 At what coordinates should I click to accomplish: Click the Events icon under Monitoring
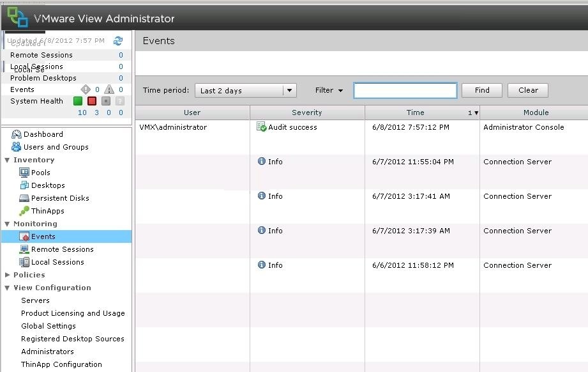(24, 236)
